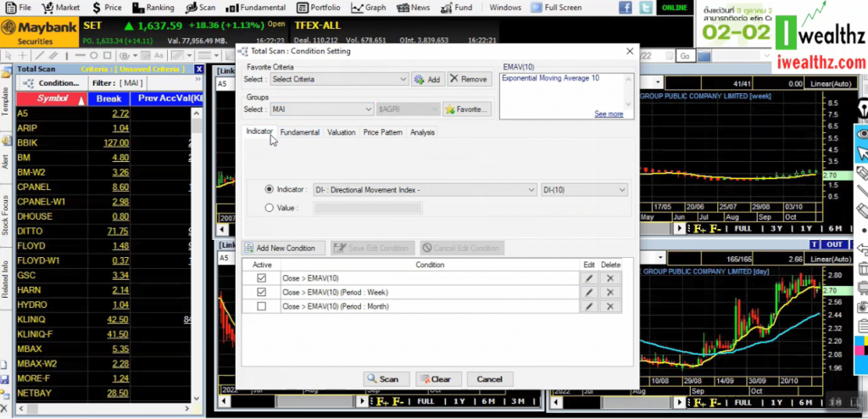Choose the vertical line drawing tool
Screen dimensions: 868x419
tap(67, 55)
